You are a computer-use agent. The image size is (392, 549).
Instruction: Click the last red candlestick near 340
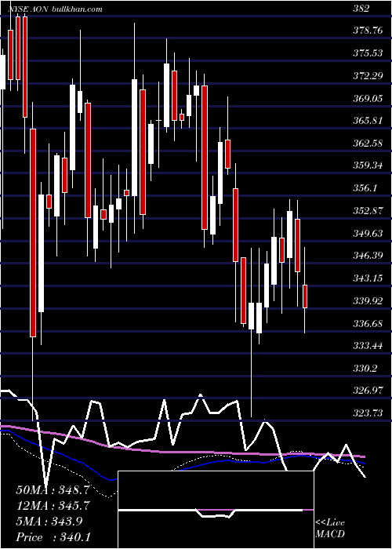(x=305, y=296)
